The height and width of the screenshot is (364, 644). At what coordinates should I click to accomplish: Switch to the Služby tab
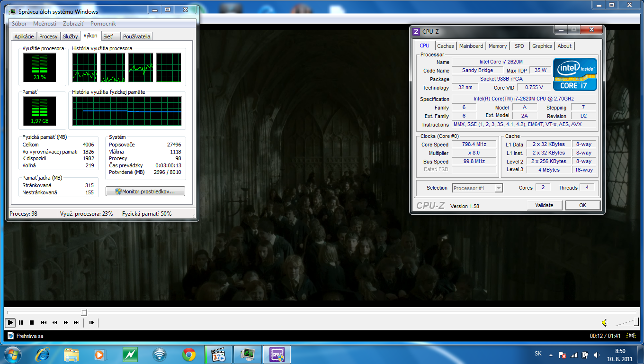pyautogui.click(x=71, y=36)
